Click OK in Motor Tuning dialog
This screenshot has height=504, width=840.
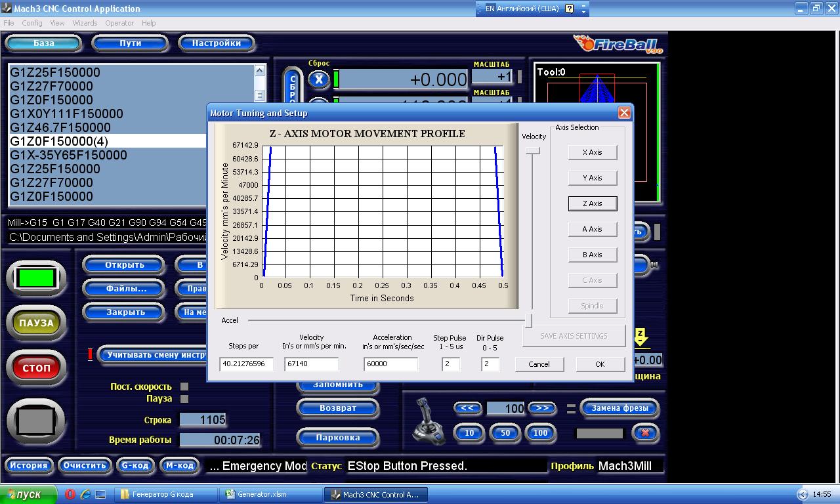pyautogui.click(x=600, y=364)
